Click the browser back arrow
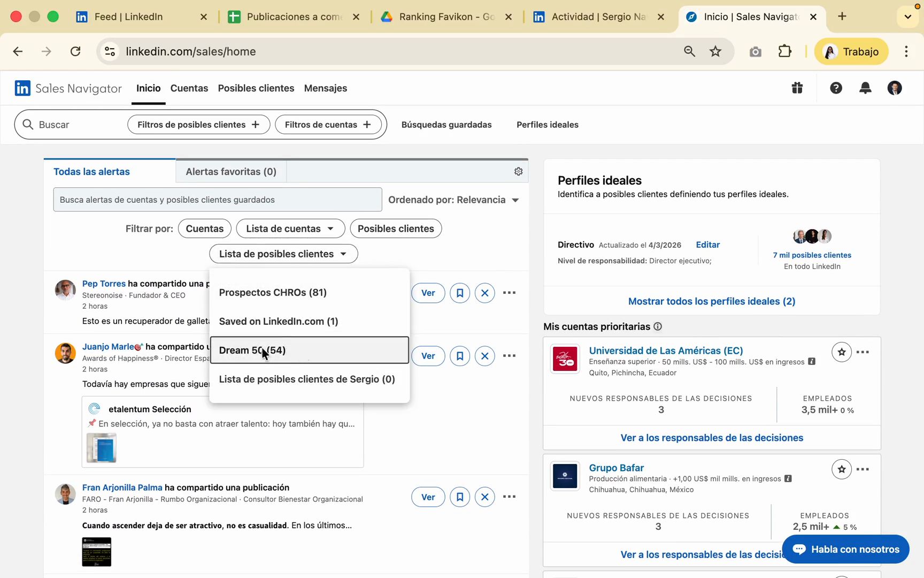Image resolution: width=924 pixels, height=578 pixels. tap(18, 51)
